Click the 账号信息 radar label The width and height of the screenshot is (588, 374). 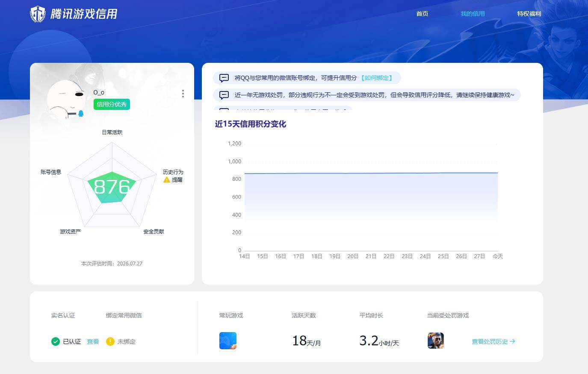click(x=51, y=172)
